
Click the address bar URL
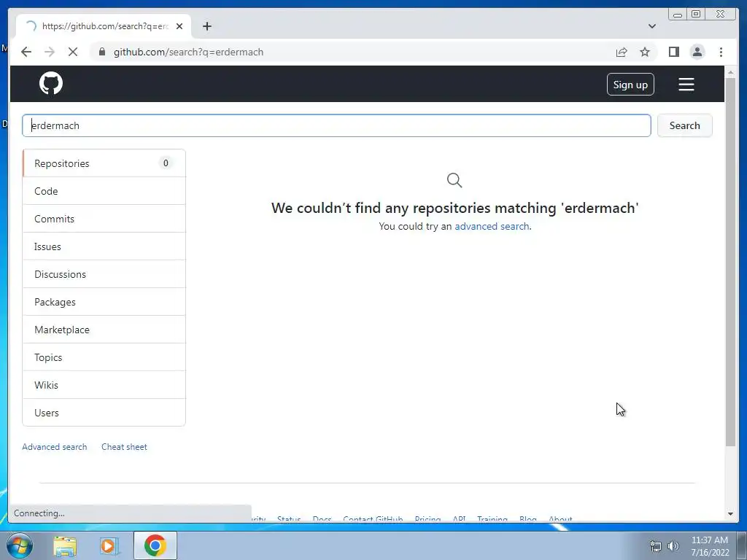tap(188, 52)
